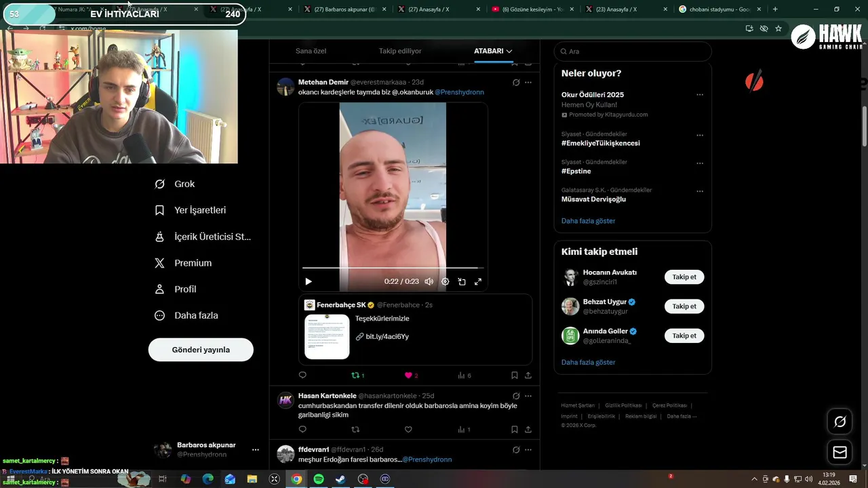Open options for Okur Ödülleri 2025 trend

[x=700, y=95]
